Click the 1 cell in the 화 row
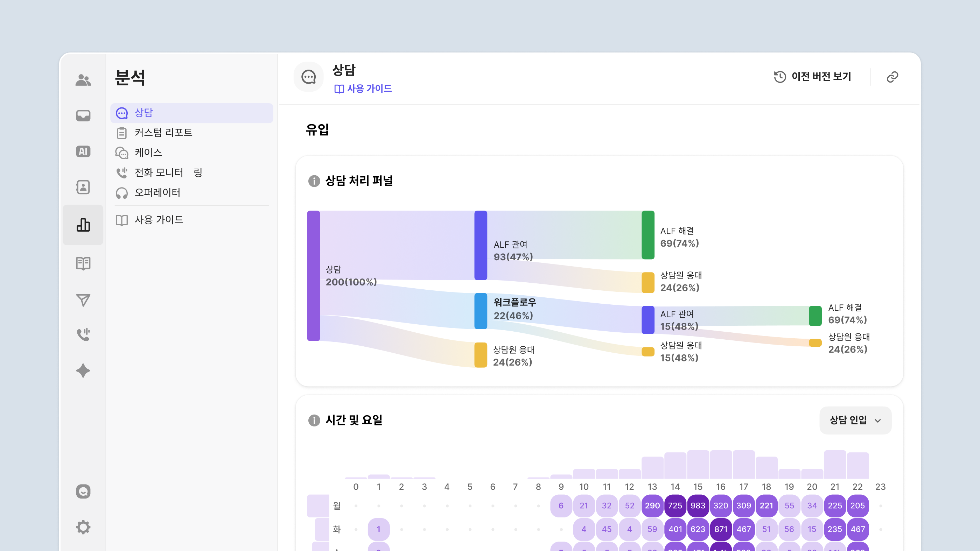980x551 pixels. (379, 529)
